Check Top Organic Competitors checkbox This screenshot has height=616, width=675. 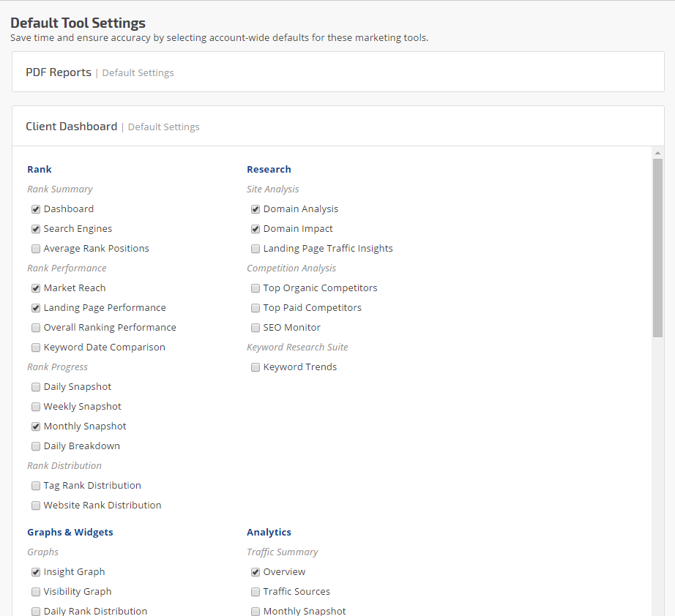256,288
